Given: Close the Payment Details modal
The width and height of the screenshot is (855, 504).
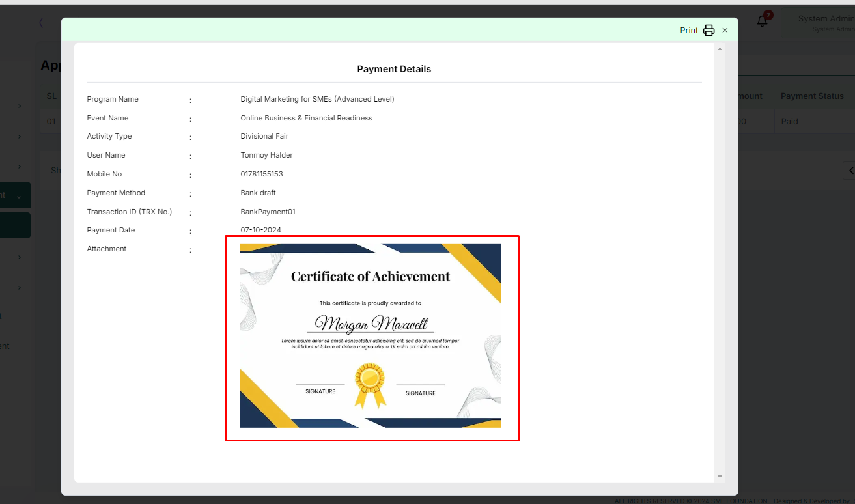Looking at the screenshot, I should (x=725, y=31).
